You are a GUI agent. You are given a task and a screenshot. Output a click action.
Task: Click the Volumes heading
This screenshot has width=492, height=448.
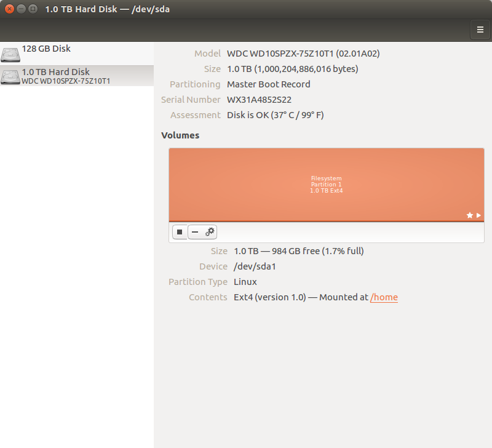tap(180, 135)
